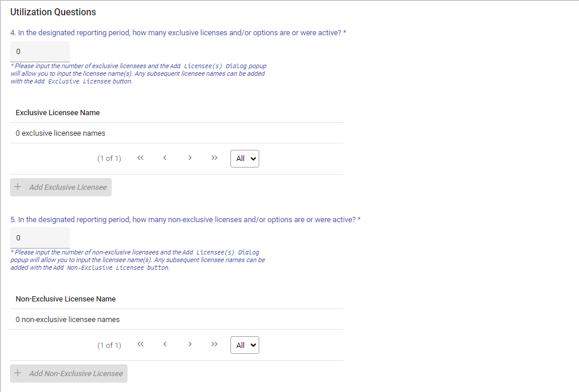Click the Add Exclusive Licensee button

61,187
